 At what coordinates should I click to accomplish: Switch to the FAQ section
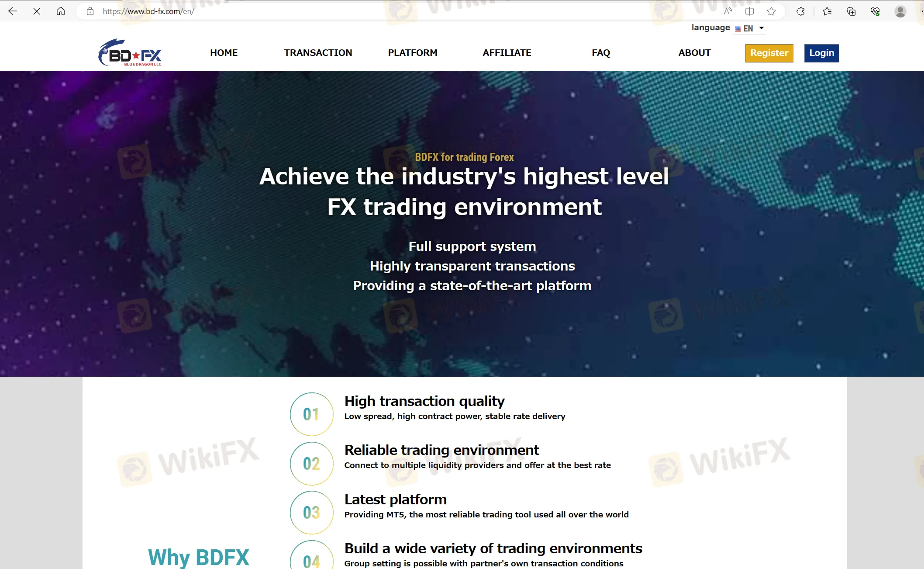pyautogui.click(x=601, y=52)
